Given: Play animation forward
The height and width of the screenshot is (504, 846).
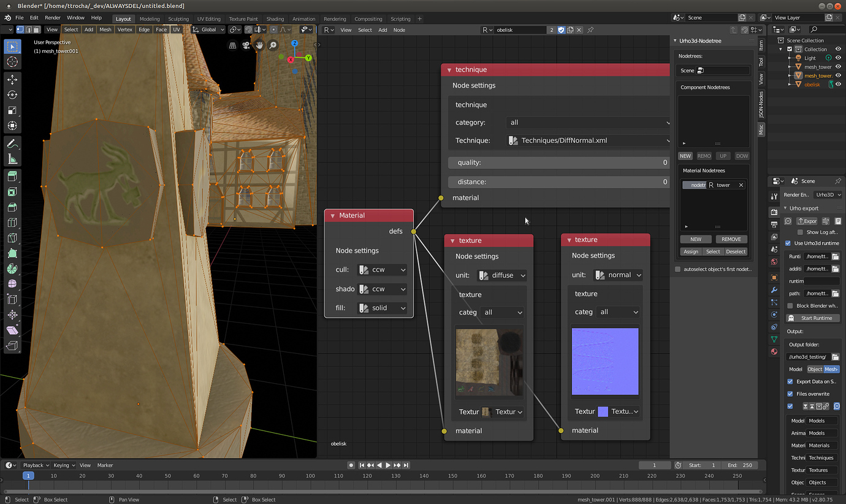Looking at the screenshot, I should click(x=388, y=465).
